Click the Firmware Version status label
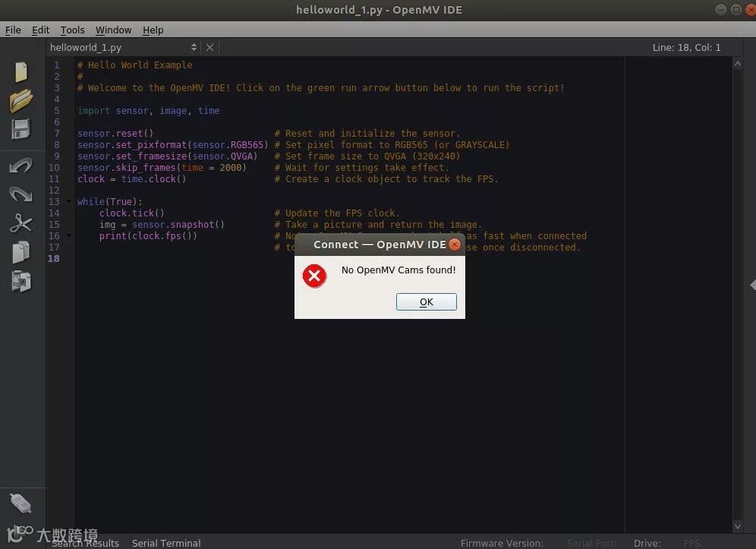756x549 pixels. [502, 543]
